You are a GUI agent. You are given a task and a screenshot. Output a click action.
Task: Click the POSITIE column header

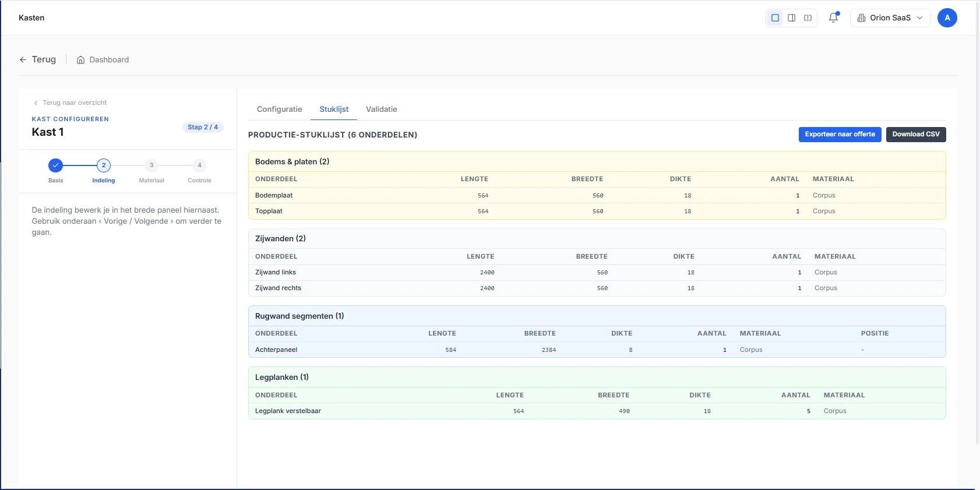click(x=875, y=333)
